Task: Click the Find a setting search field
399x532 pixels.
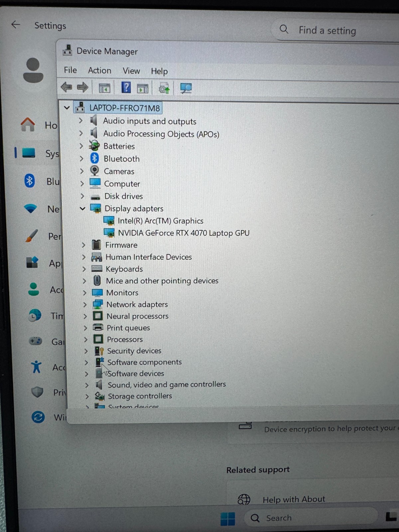Action: point(336,30)
